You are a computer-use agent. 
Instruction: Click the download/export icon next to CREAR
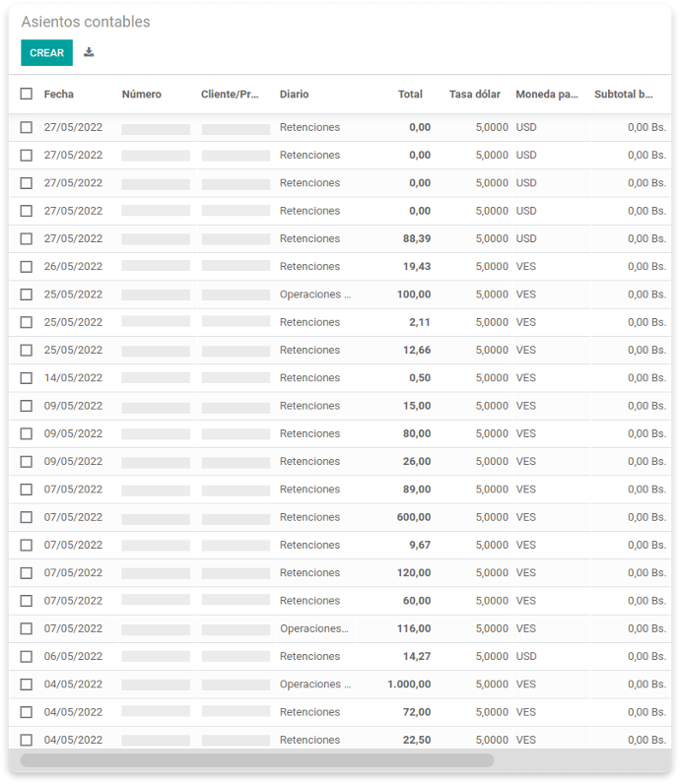coord(89,52)
